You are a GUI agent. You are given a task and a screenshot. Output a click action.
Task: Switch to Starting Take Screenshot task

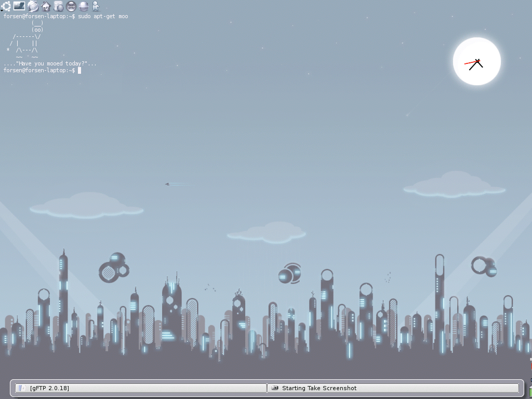pos(393,388)
